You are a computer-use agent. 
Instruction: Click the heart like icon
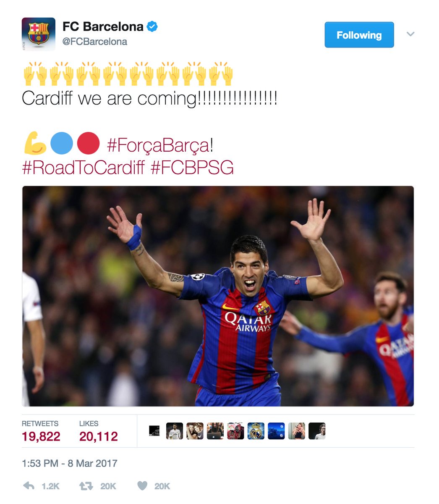(143, 486)
